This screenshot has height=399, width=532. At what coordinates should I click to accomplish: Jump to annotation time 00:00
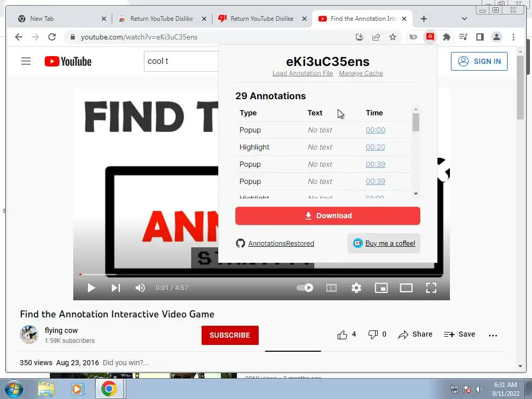[x=375, y=130]
